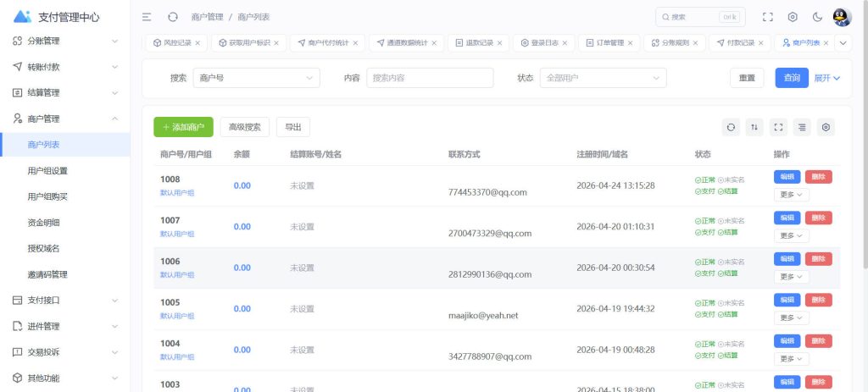868x392 pixels.
Task: Open the 商户号 search type dropdown
Action: 256,78
